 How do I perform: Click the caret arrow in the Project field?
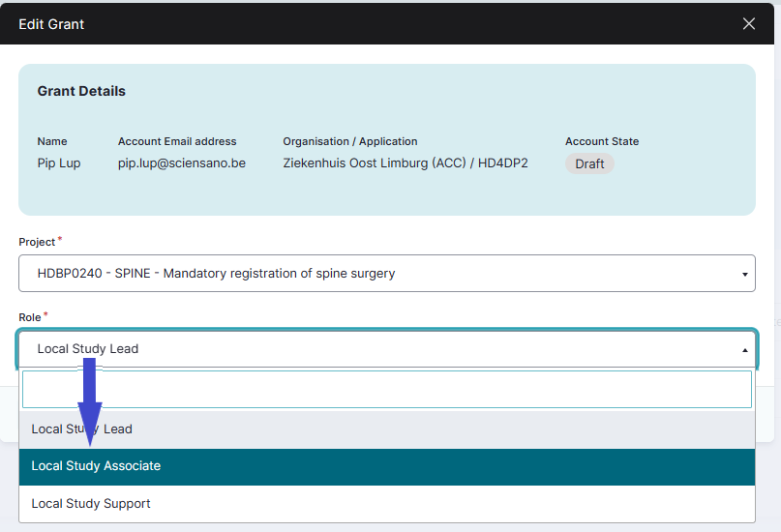click(744, 275)
